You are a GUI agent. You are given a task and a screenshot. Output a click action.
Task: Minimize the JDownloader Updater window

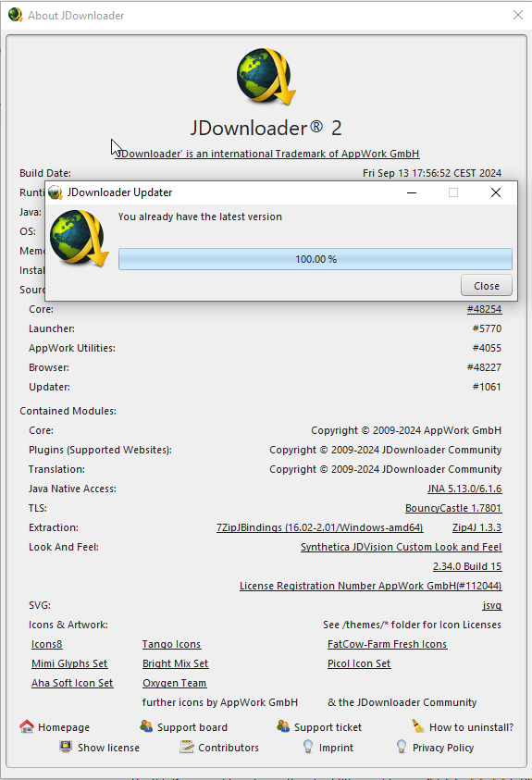coord(412,192)
